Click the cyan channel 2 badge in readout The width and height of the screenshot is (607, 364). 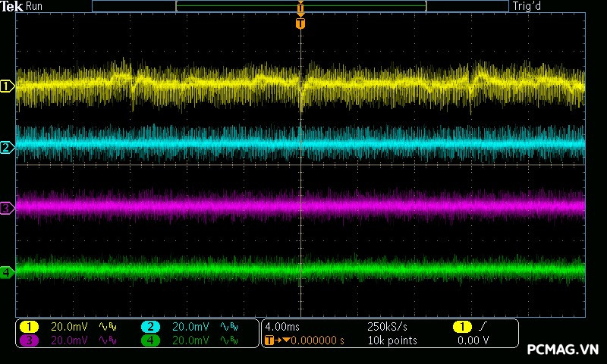150,327
